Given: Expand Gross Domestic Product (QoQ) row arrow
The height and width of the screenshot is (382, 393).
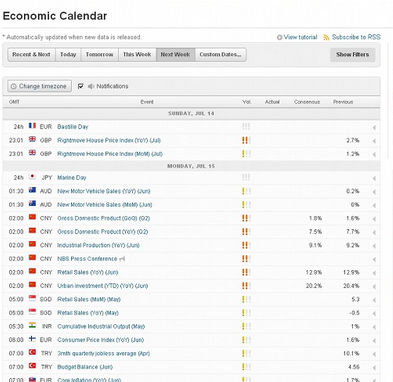Looking at the screenshot, I should [374, 219].
